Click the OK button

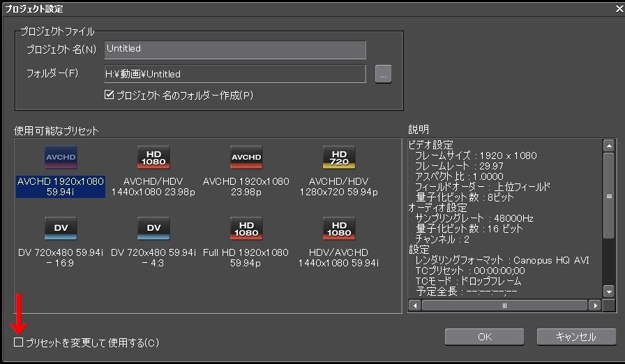click(484, 337)
